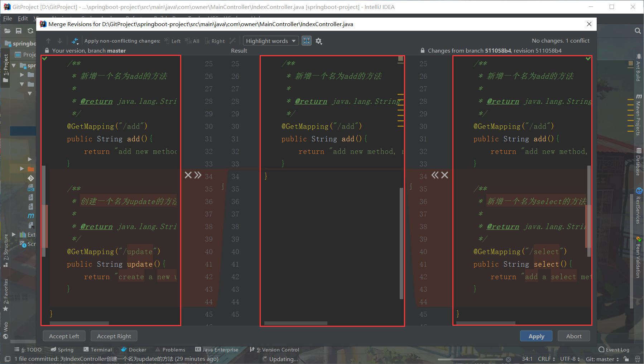Jump to next difference using the down arrow

click(x=59, y=40)
